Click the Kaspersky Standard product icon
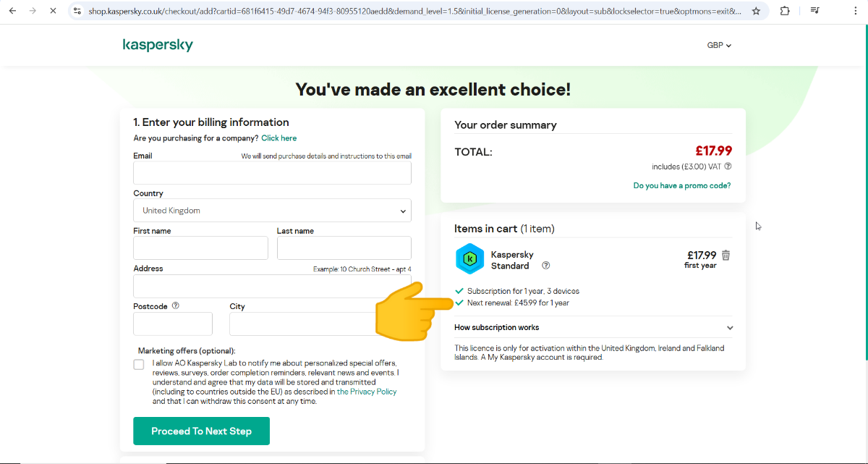 (x=469, y=258)
